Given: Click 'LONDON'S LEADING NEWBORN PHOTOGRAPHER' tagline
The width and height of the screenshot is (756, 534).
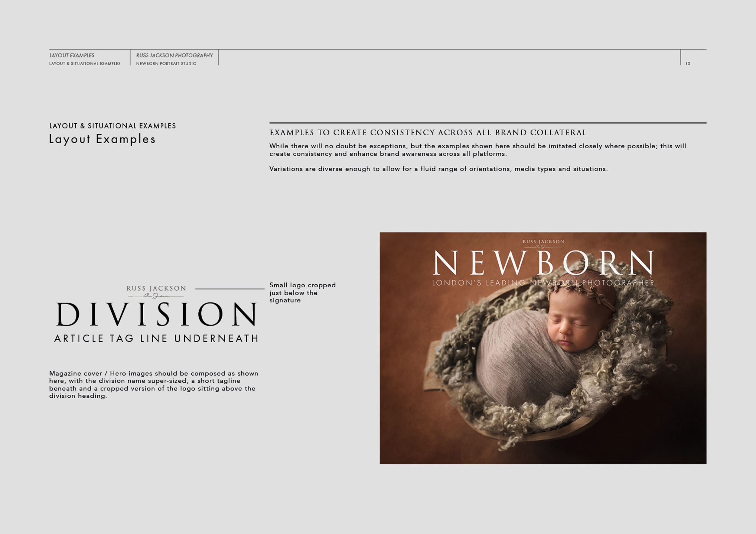Looking at the screenshot, I should [543, 283].
